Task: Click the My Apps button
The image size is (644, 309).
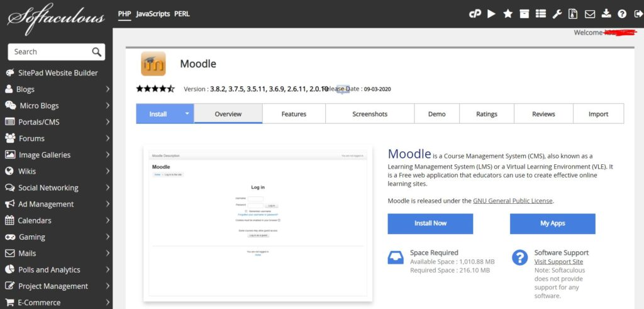Action: point(552,223)
